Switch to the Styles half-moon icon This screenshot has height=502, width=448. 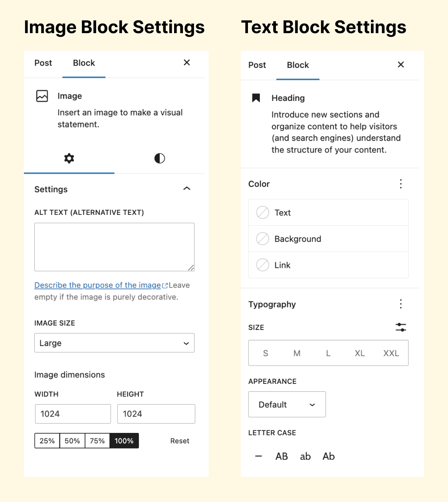point(159,158)
